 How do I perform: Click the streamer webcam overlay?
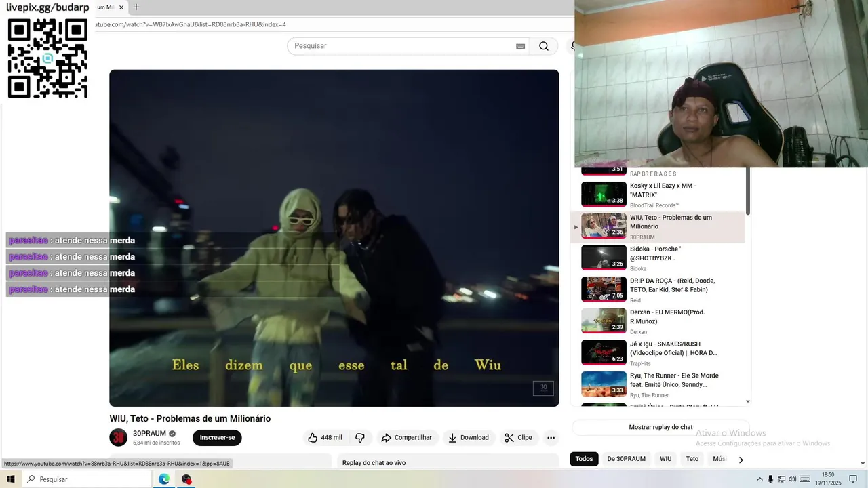pos(721,83)
